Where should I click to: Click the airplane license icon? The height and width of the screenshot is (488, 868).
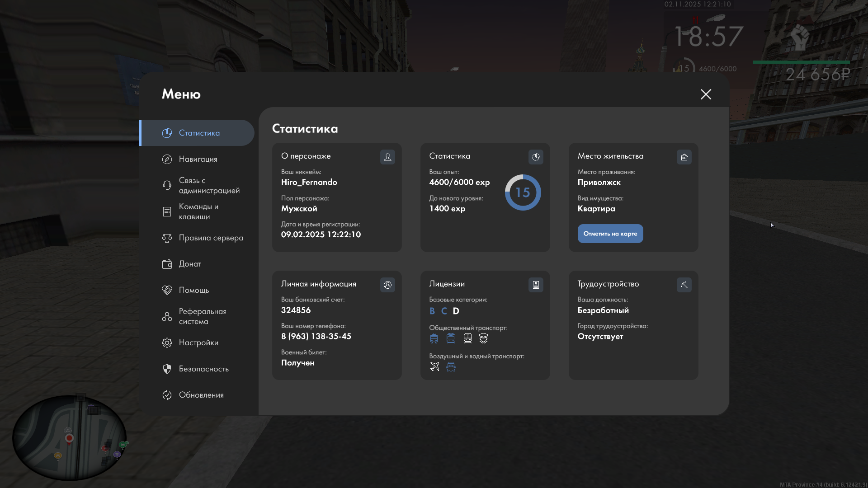[x=434, y=367]
